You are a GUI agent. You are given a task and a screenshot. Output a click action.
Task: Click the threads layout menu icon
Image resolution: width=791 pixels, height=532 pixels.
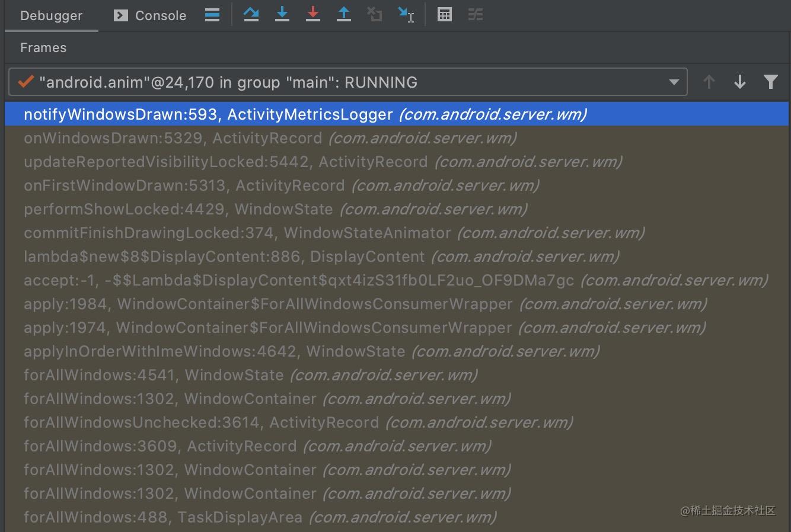coord(212,15)
